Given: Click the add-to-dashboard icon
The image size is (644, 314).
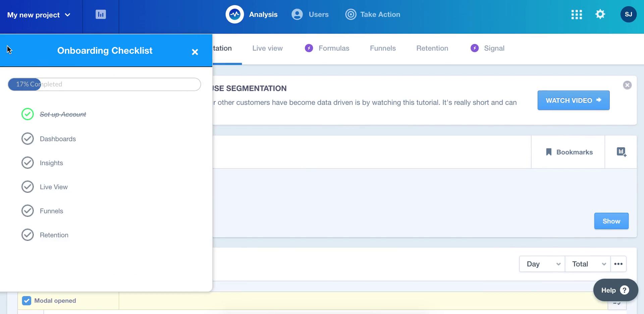Looking at the screenshot, I should click(621, 152).
